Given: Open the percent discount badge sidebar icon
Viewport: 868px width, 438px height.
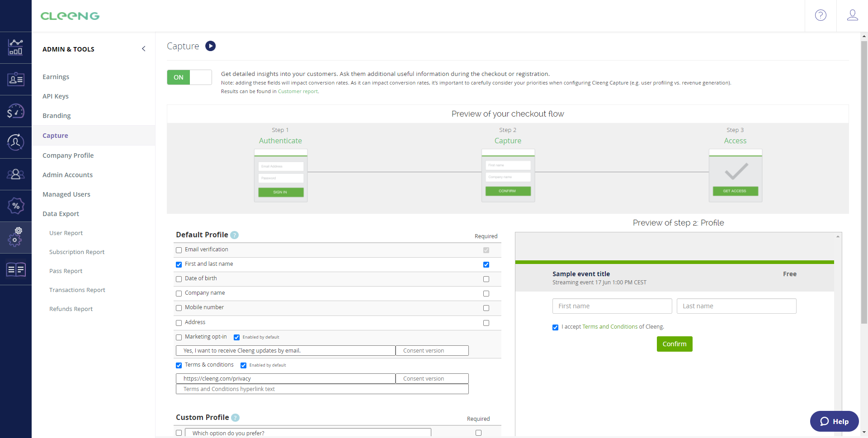Looking at the screenshot, I should (16, 206).
